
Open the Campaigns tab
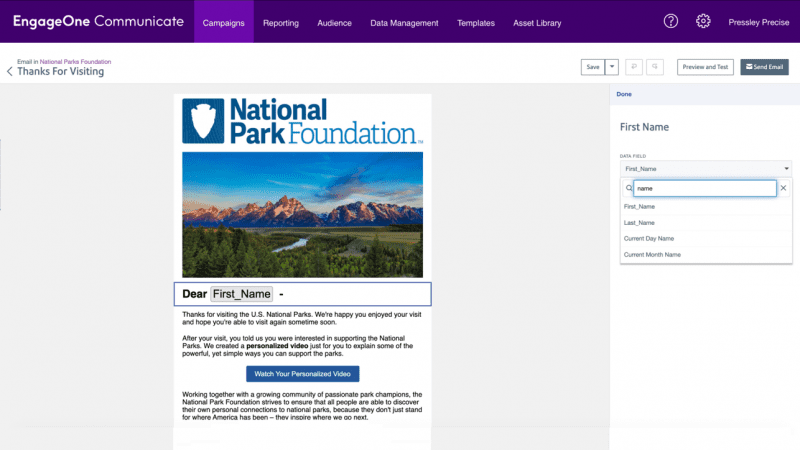click(223, 23)
